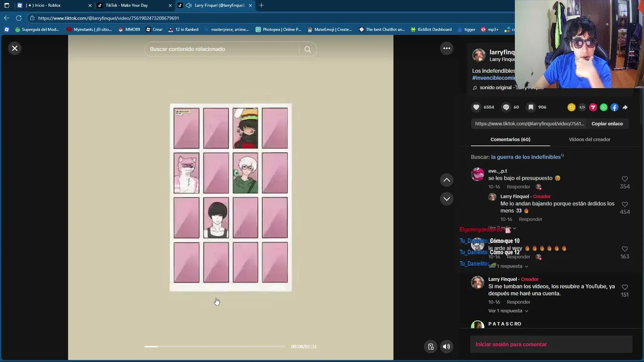Close the TikTok video viewer
This screenshot has height=362, width=644.
click(15, 48)
